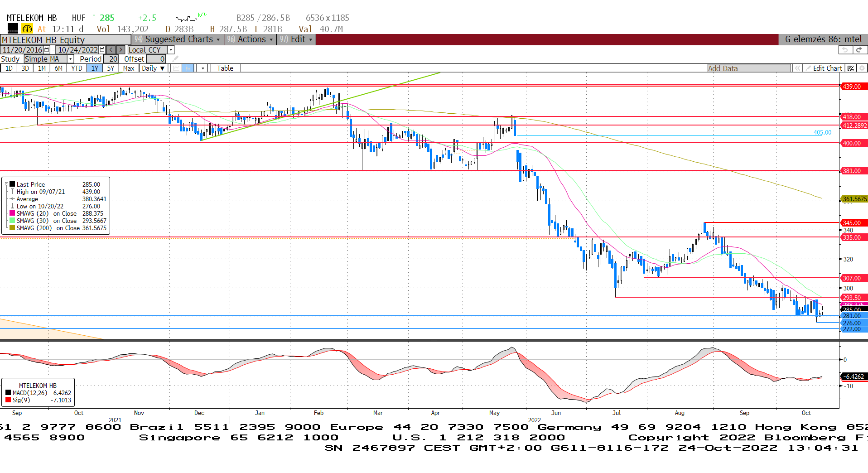Screen dimensions: 868x473
Task: Open the chart settings gear icon
Action: [x=862, y=68]
